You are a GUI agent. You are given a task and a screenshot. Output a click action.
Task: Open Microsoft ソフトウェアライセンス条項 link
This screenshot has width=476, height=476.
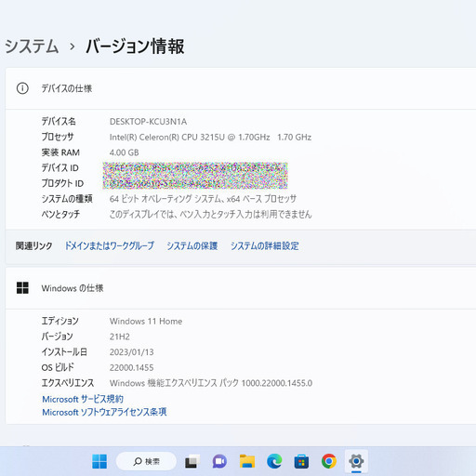point(104,412)
